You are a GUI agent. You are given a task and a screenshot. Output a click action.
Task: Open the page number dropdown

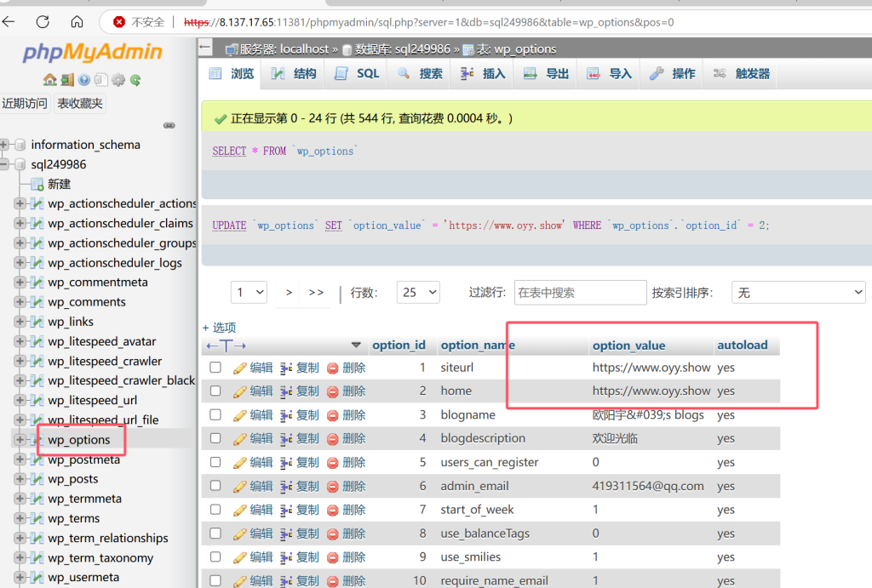click(250, 293)
